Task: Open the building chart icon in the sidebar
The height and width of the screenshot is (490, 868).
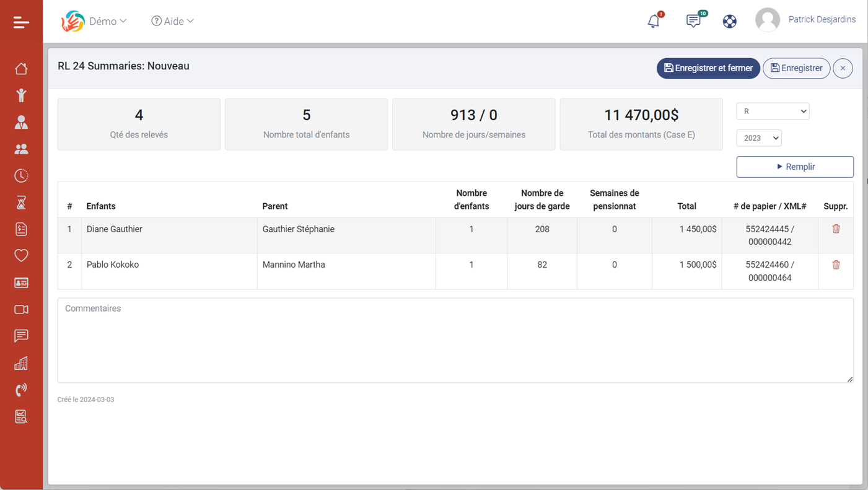Action: pos(21,363)
